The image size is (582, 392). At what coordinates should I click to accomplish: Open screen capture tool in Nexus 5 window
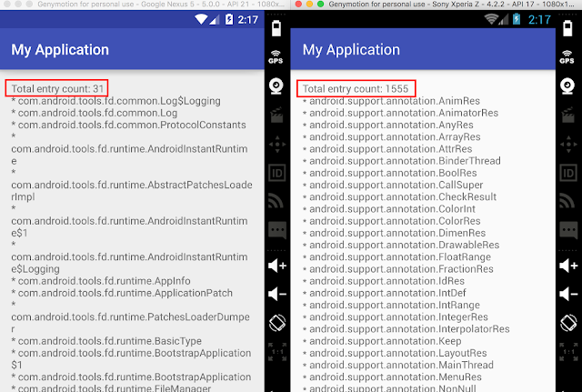[276, 116]
